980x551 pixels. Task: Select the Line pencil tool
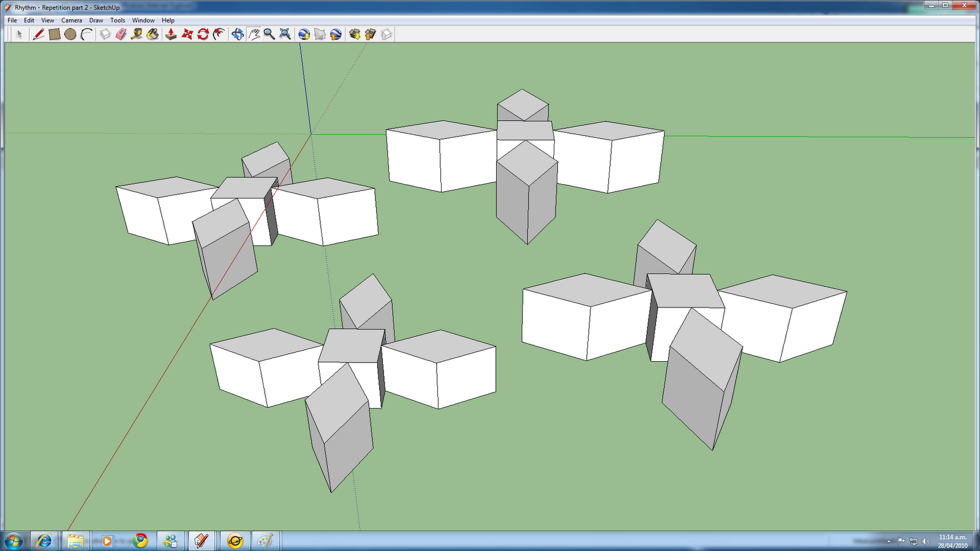39,34
